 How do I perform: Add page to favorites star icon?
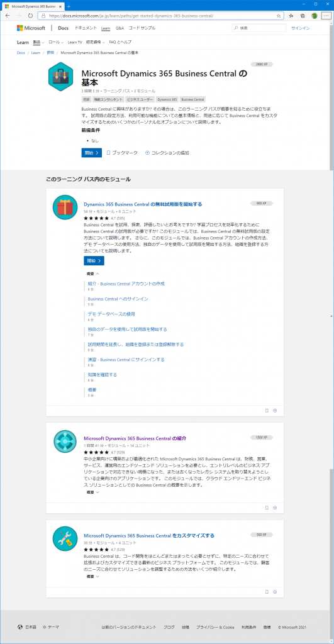278,16
